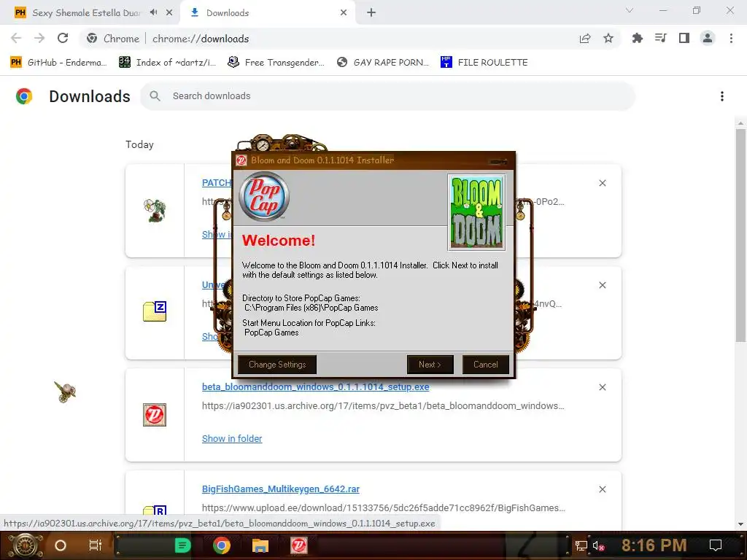The height and width of the screenshot is (560, 747).
Task: Click the 8:16 PM taskbar clock
Action: pos(654,545)
